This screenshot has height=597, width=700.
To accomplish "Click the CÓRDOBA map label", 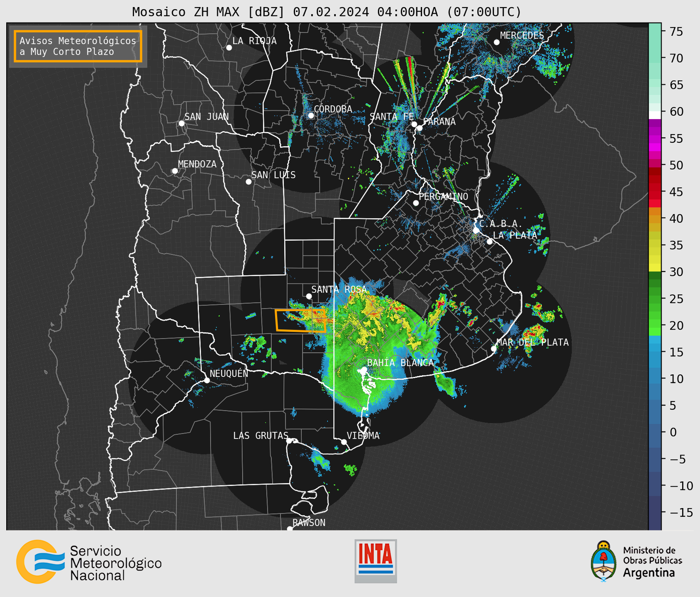I will click(333, 109).
